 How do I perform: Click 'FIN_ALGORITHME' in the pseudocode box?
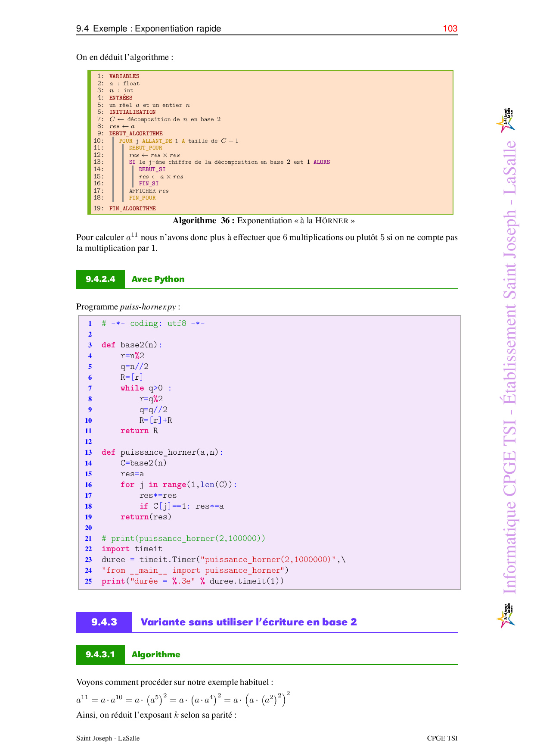(132, 209)
